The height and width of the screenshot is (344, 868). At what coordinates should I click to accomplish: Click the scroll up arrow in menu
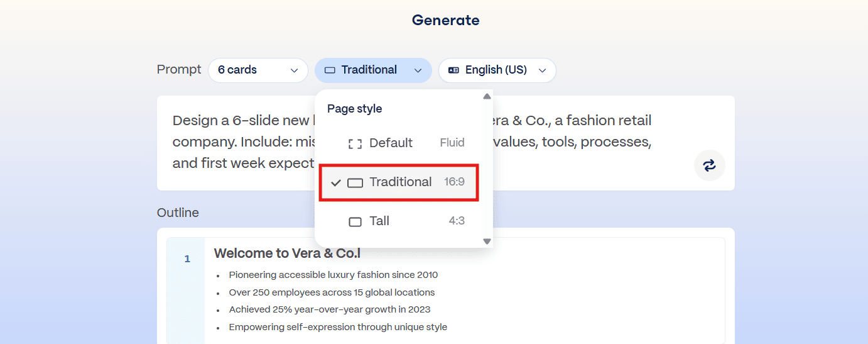click(x=487, y=96)
